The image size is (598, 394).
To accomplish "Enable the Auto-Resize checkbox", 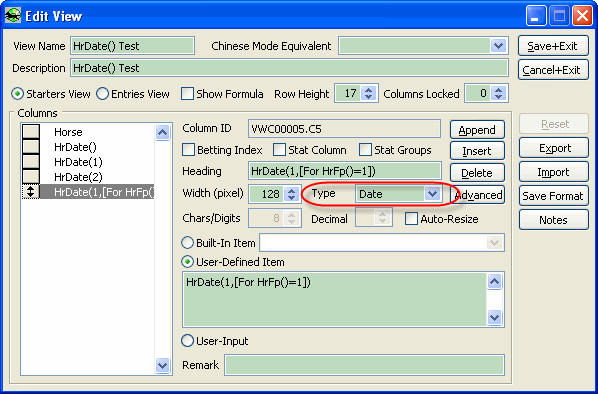I will tap(411, 219).
